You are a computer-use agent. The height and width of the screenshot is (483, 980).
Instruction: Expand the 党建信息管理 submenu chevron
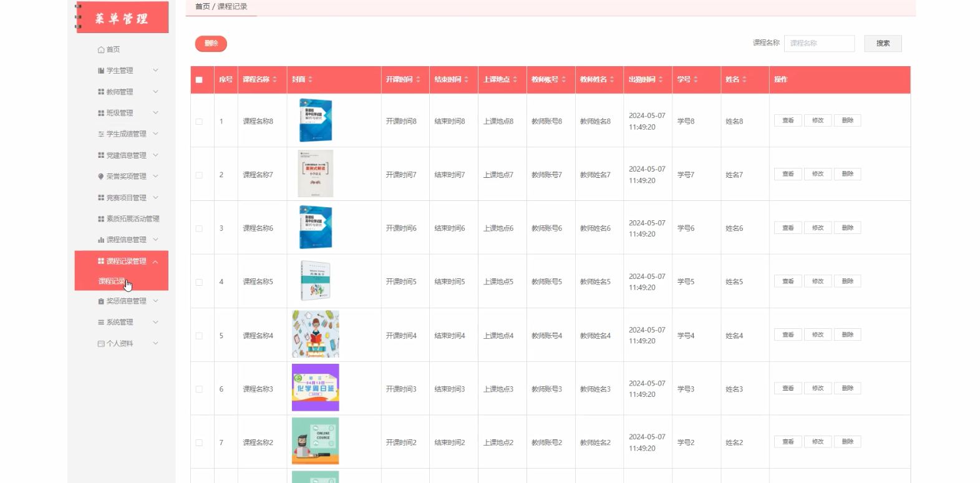155,155
